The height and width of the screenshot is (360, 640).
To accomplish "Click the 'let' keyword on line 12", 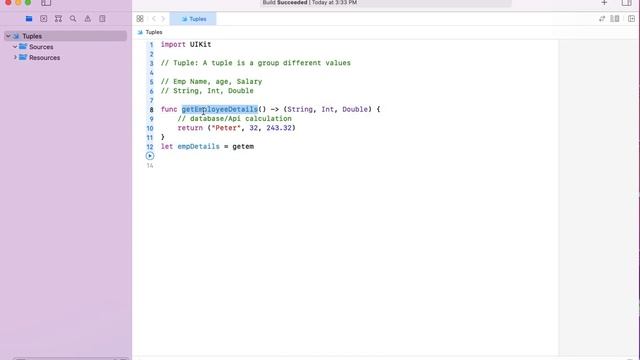I will point(167,147).
